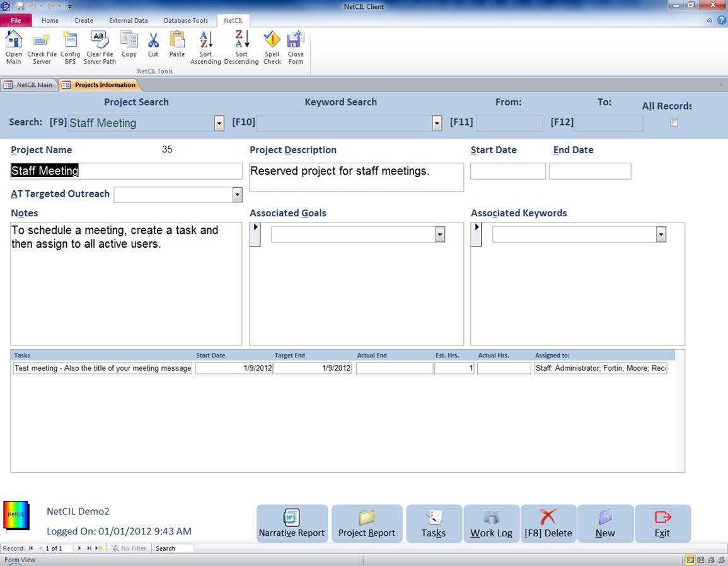Click the task Start Date 1/9/2012 cell
728x566 pixels.
click(x=234, y=368)
